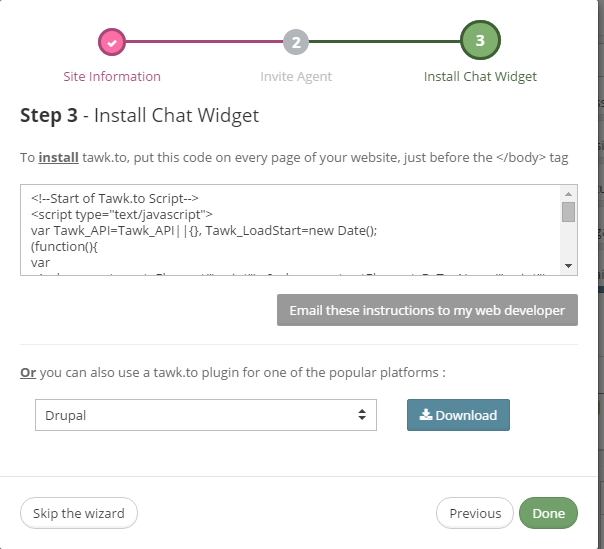Screen dimensions: 604x549
Task: Finish setup with the Done button
Action: (548, 513)
